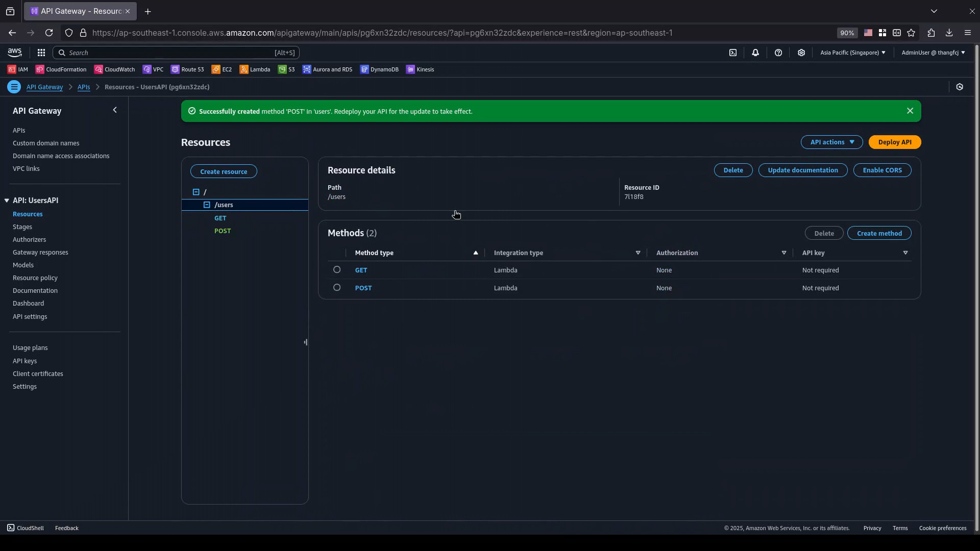Open the help question-mark menu
This screenshot has width=980, height=551.
(778, 53)
